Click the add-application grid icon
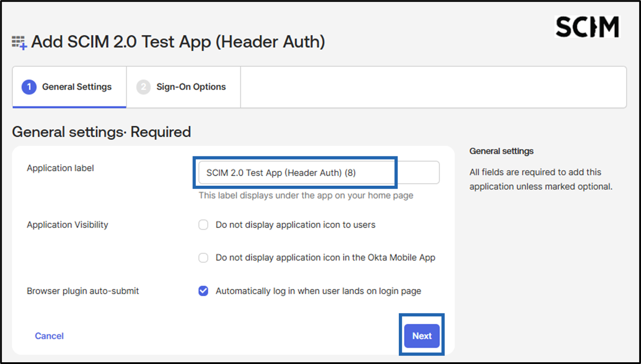This screenshot has height=364, width=641. tap(19, 43)
